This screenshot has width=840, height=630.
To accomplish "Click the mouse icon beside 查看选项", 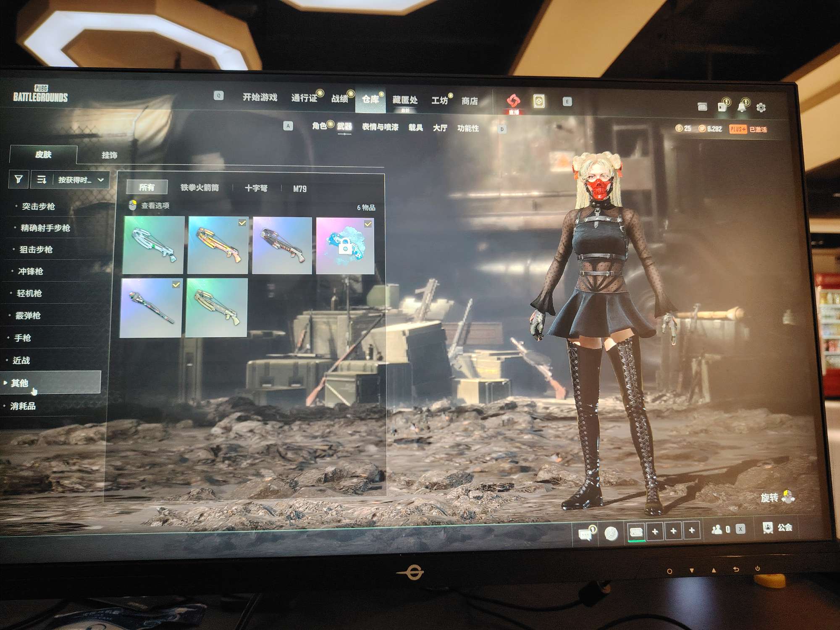I will (x=133, y=205).
